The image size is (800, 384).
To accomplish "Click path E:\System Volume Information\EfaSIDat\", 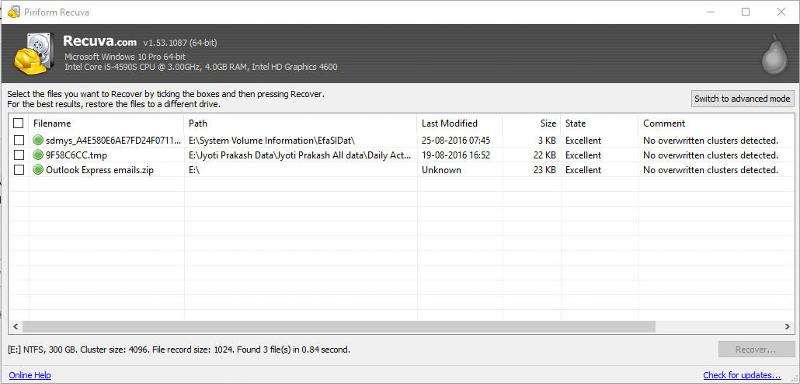I will tap(271, 140).
